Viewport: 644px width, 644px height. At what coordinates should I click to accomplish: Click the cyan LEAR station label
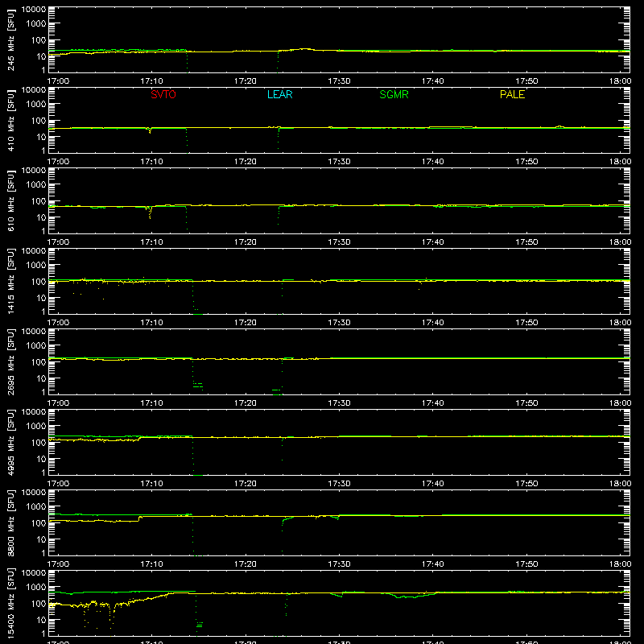click(279, 94)
